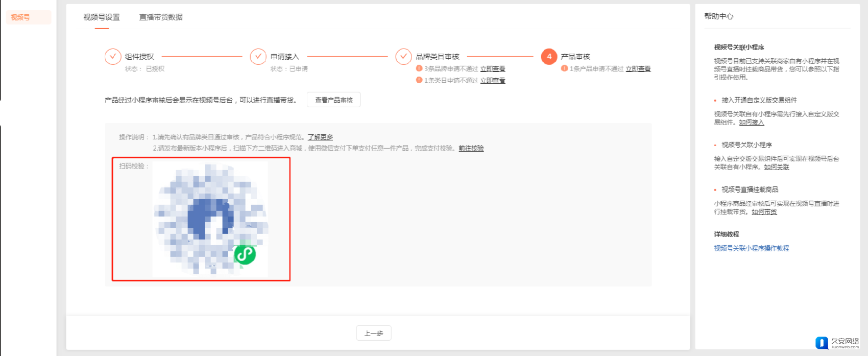The height and width of the screenshot is (356, 868).
Task: Click the 1条类目申请不通过 message
Action: click(x=451, y=81)
